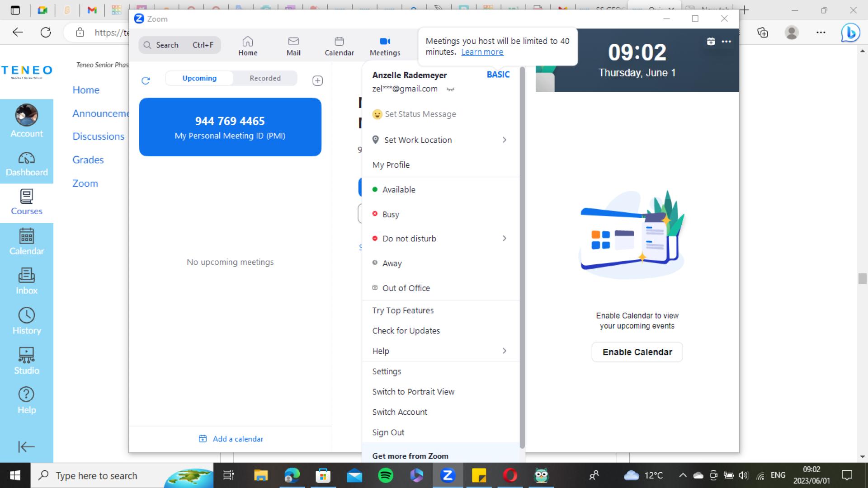
Task: Enable Calendar to view events
Action: coord(637,352)
